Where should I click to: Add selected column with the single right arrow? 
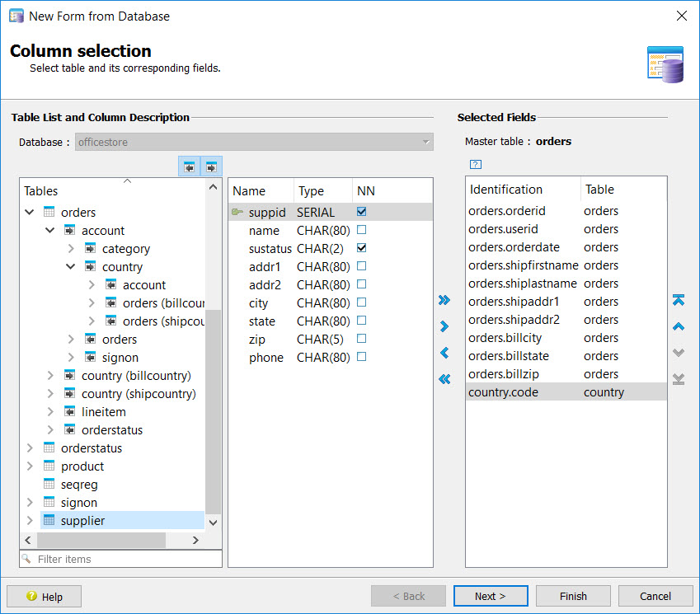(444, 326)
